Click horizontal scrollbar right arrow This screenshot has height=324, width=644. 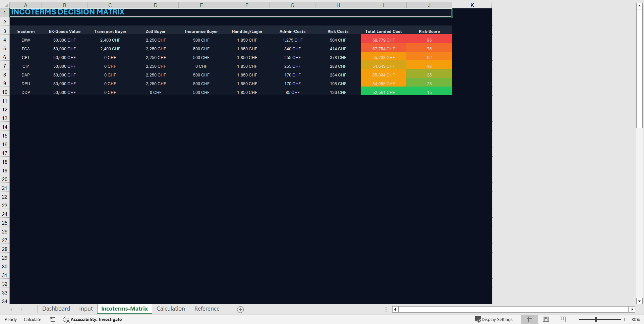click(632, 309)
